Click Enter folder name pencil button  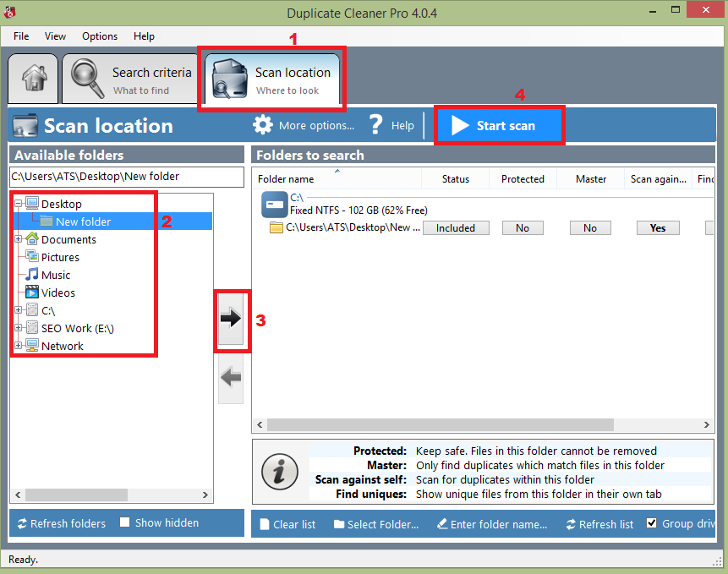(441, 524)
